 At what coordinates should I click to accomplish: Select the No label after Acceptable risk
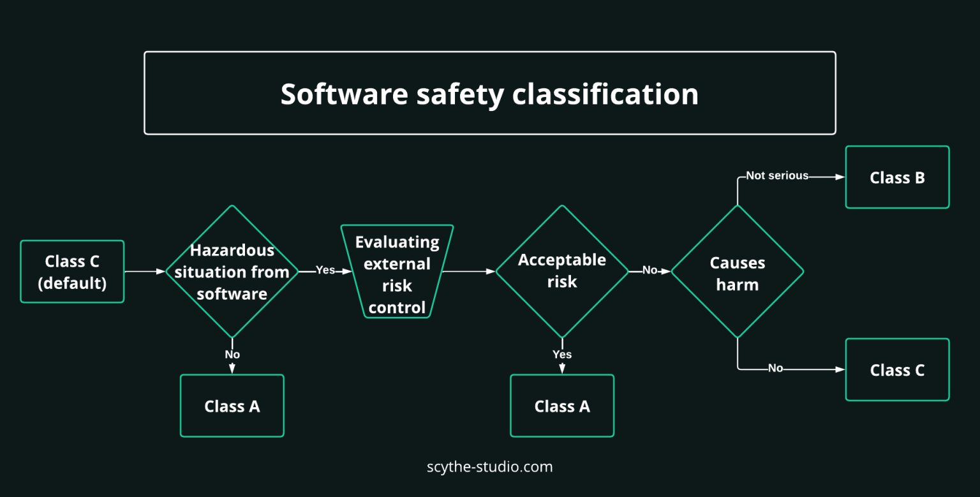[650, 271]
